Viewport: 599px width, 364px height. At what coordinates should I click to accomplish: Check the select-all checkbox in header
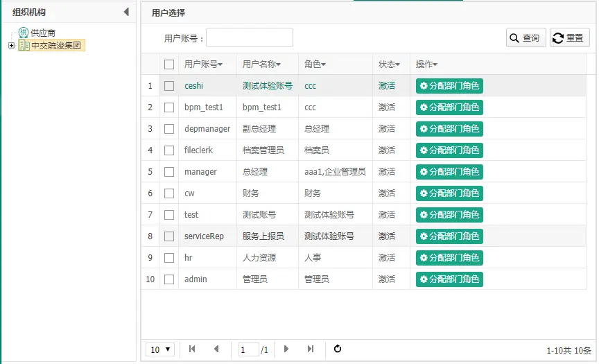(169, 64)
